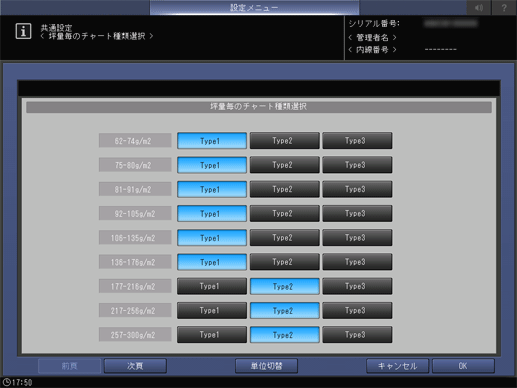Image resolution: width=517 pixels, height=388 pixels.
Task: Select Type2 for 81-91g/m2
Action: [x=284, y=189]
